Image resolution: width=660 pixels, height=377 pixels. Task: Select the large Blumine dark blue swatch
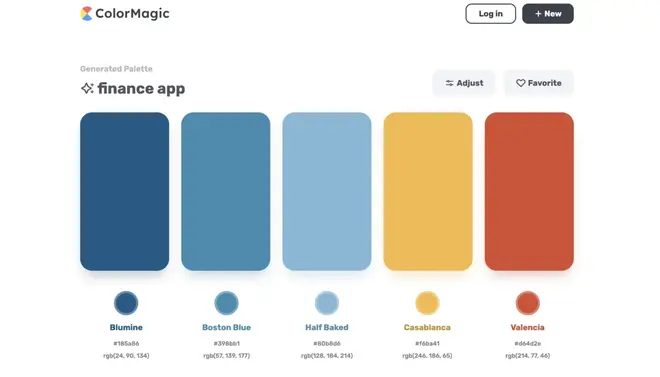click(x=125, y=191)
